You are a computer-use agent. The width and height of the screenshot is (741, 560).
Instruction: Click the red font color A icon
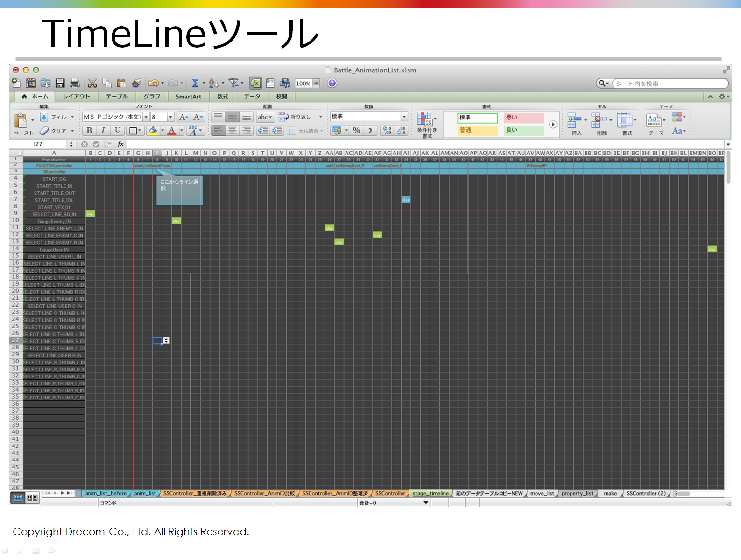[x=171, y=131]
